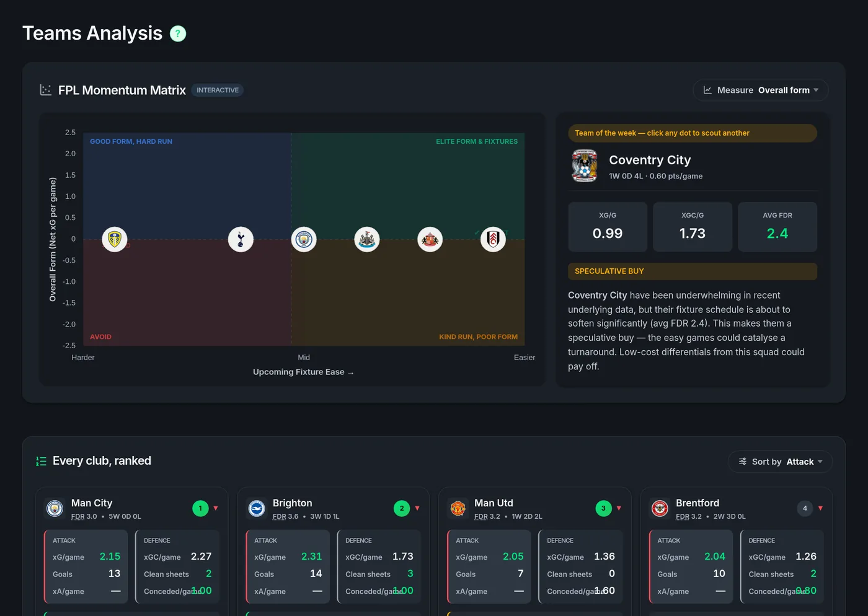Select the Sunderland dot on the matrix
The image size is (868, 616).
[x=430, y=239]
